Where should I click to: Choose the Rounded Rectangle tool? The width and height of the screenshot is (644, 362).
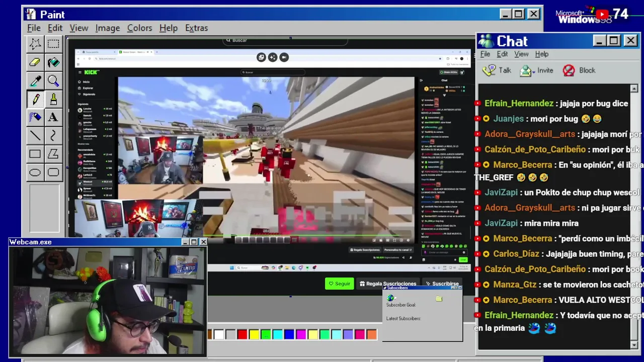pos(53,172)
